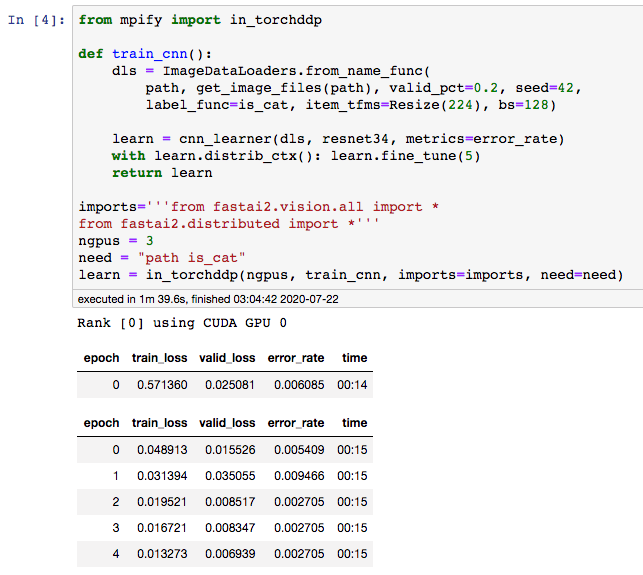Place cursor on the mpify import line
This screenshot has height=575, width=643.
point(200,20)
